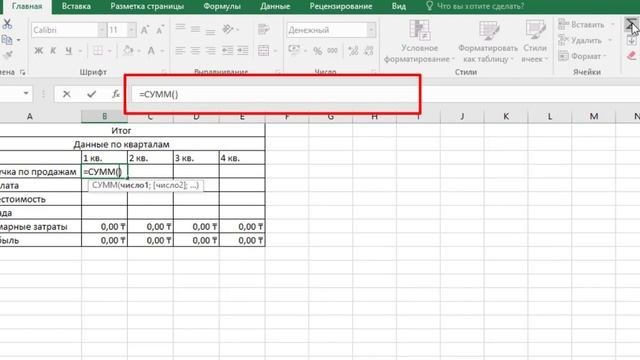Toggle Wrap Text icon
The image size is (640, 360).
tap(264, 29)
